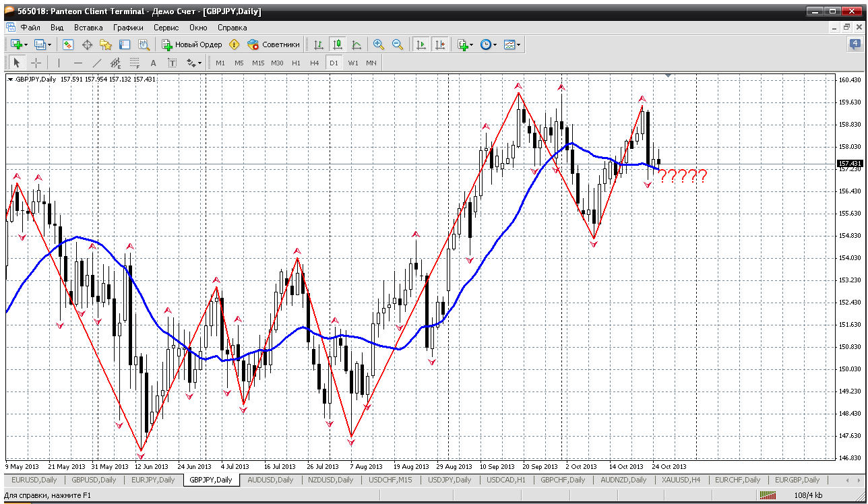
Task: Open the Market Watch window icon
Action: [x=68, y=44]
